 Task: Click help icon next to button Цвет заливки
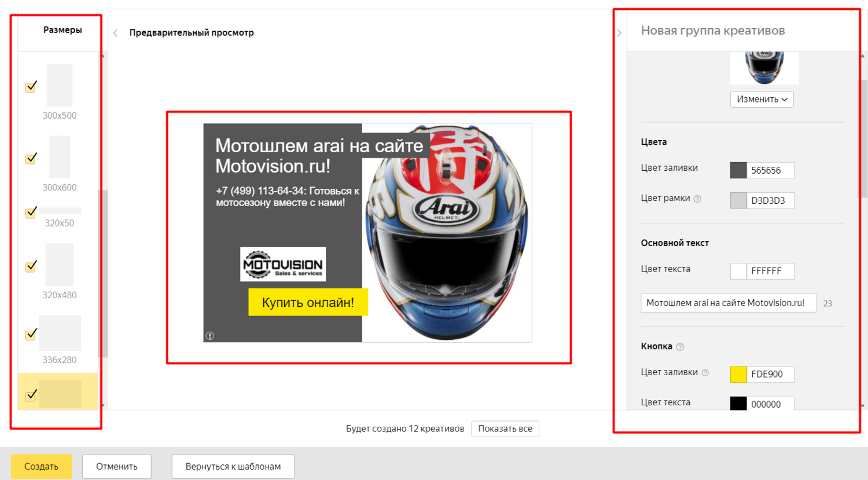[x=705, y=373]
